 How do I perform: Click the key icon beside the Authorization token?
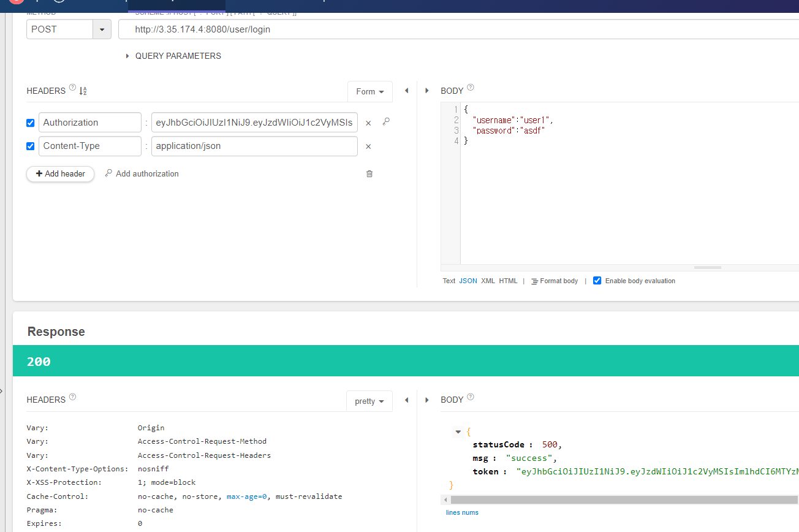point(386,122)
